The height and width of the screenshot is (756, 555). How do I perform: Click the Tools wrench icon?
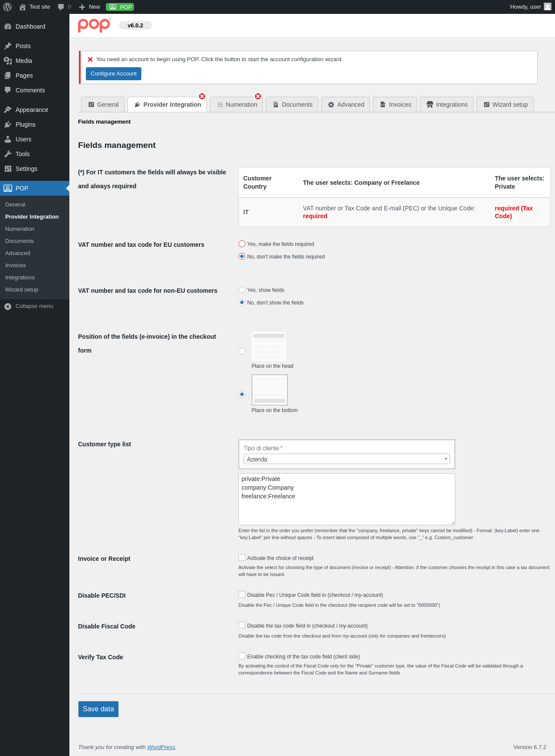[8, 154]
